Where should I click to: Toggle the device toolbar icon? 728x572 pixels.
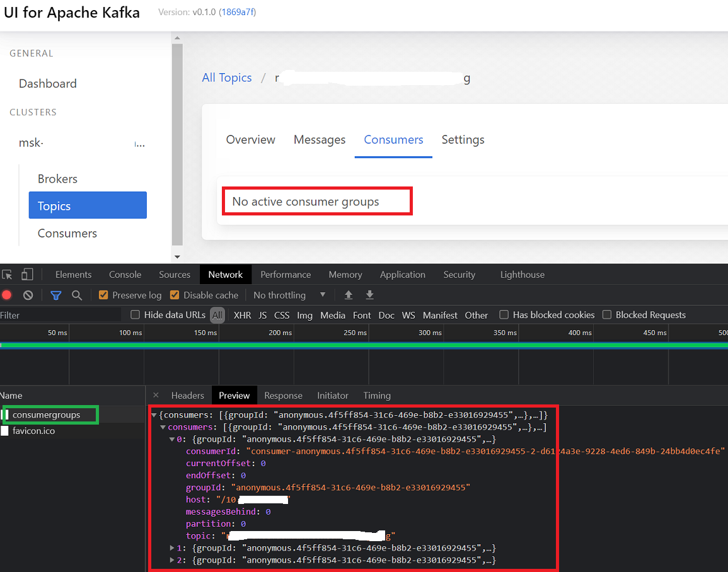click(x=26, y=273)
